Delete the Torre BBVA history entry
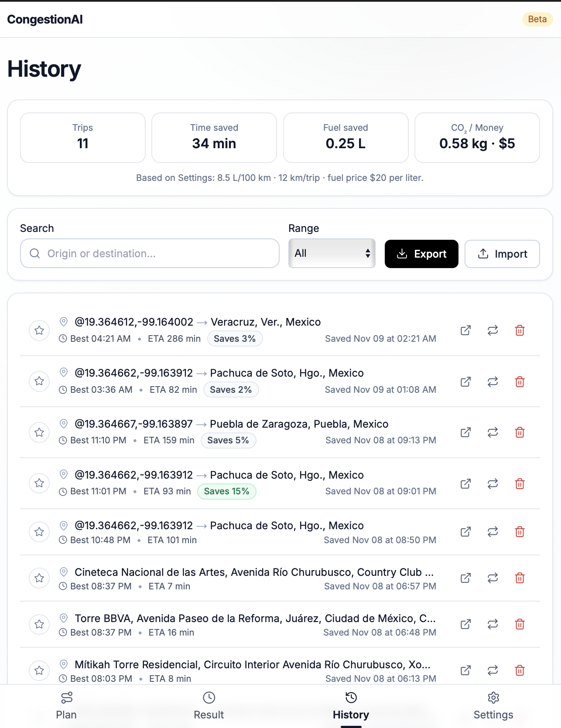Viewport: 561px width, 728px height. [x=520, y=624]
